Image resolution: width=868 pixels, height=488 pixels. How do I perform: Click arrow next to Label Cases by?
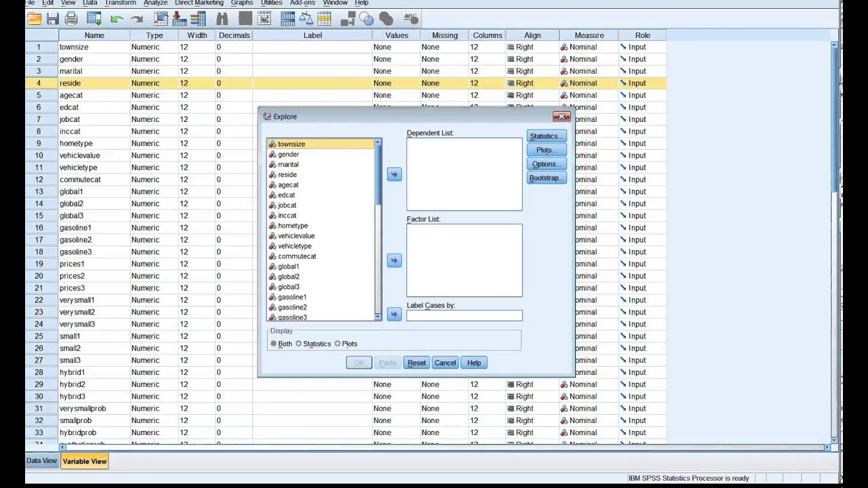pyautogui.click(x=394, y=314)
